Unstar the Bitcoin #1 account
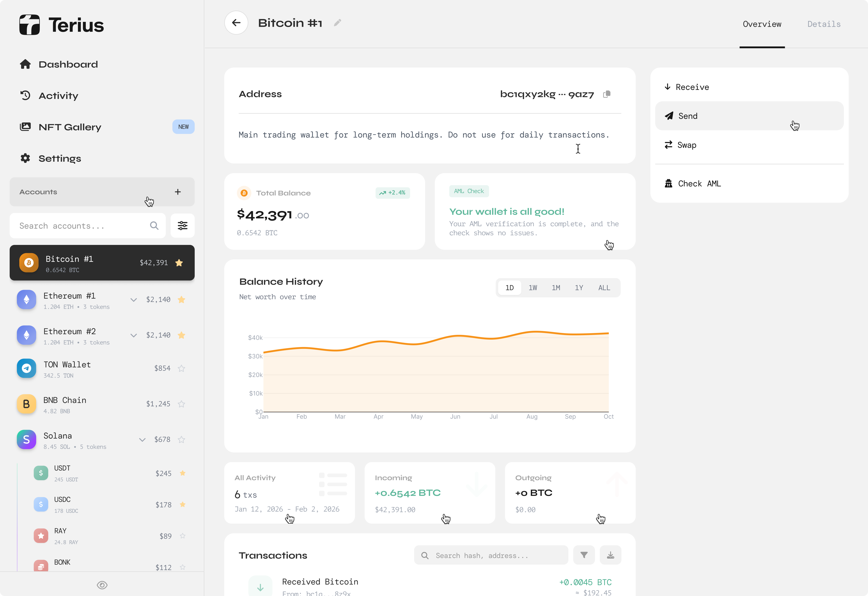The width and height of the screenshot is (868, 596). (179, 263)
